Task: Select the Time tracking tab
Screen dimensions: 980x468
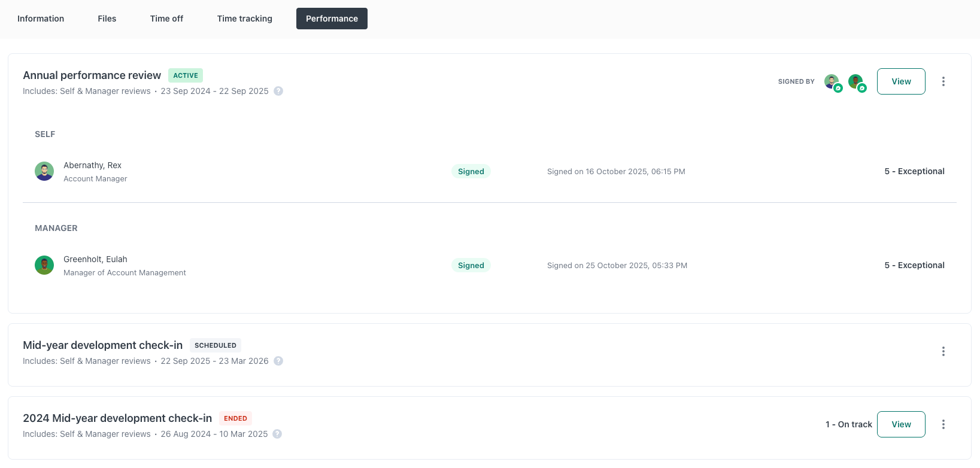Action: 244,19
